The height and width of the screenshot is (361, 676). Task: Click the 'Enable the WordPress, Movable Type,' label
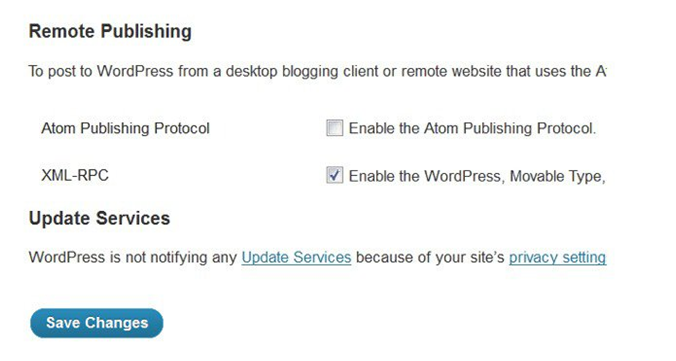(x=477, y=176)
